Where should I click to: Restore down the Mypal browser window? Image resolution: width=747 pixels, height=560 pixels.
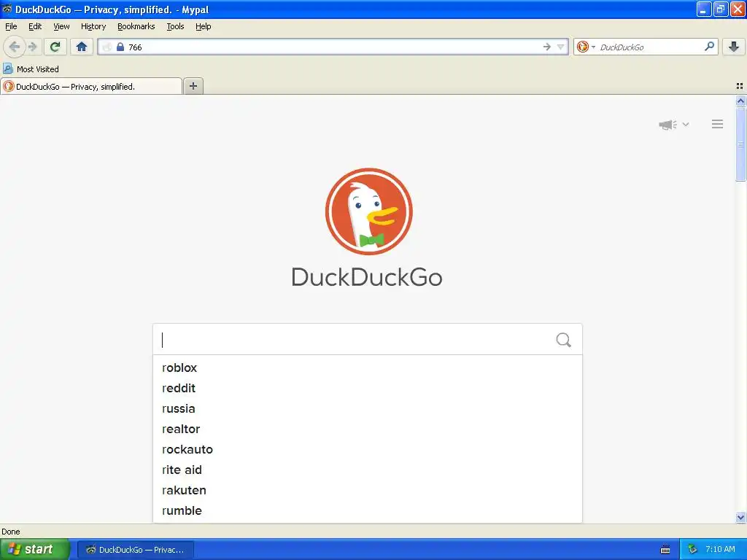[720, 9]
